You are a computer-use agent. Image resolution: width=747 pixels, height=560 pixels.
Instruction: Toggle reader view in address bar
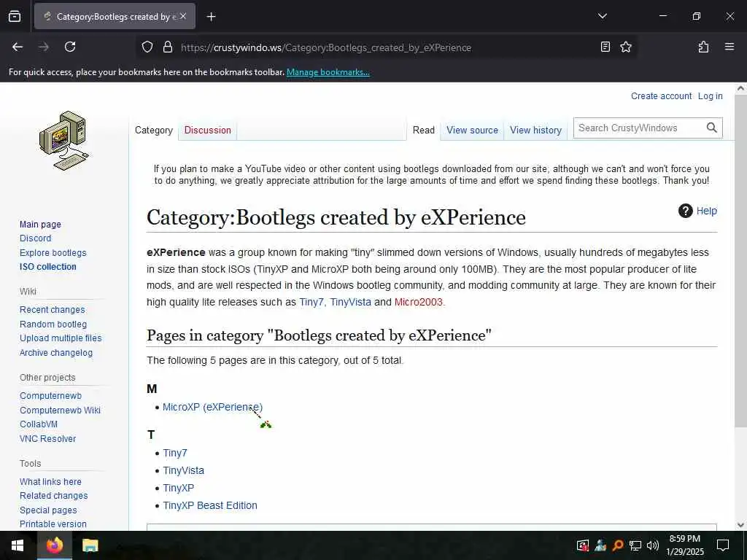[605, 47]
